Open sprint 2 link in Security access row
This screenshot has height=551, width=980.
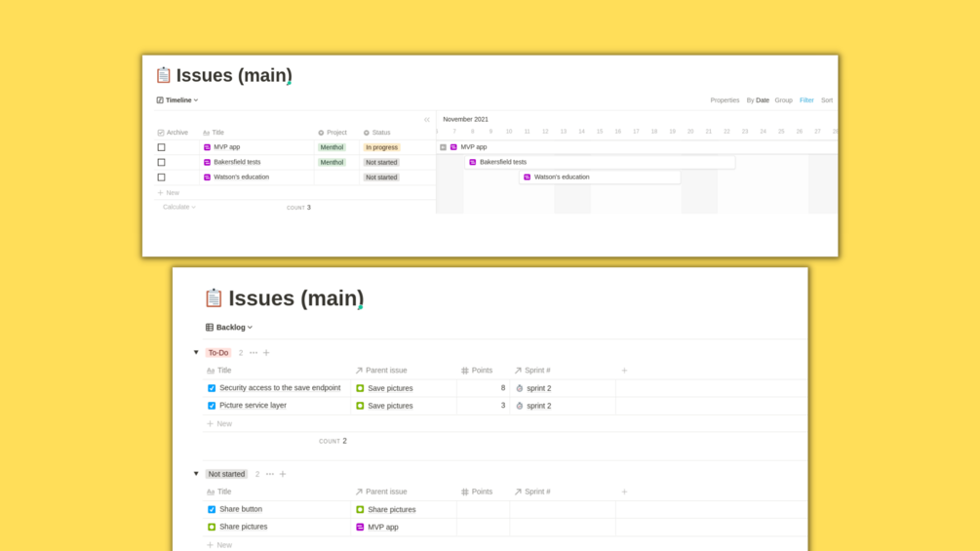pyautogui.click(x=533, y=388)
